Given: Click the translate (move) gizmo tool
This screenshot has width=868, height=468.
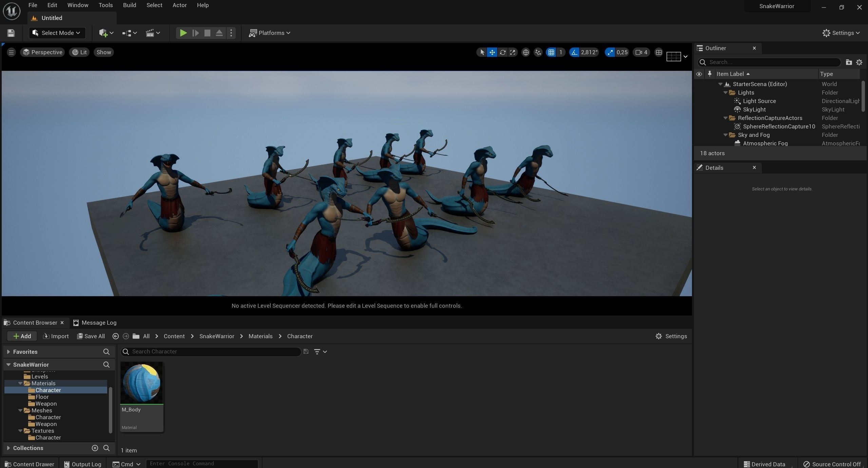Looking at the screenshot, I should coord(492,52).
